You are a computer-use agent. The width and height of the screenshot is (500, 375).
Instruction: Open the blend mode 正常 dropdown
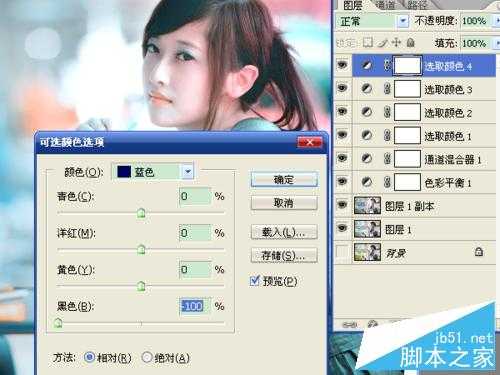[403, 22]
